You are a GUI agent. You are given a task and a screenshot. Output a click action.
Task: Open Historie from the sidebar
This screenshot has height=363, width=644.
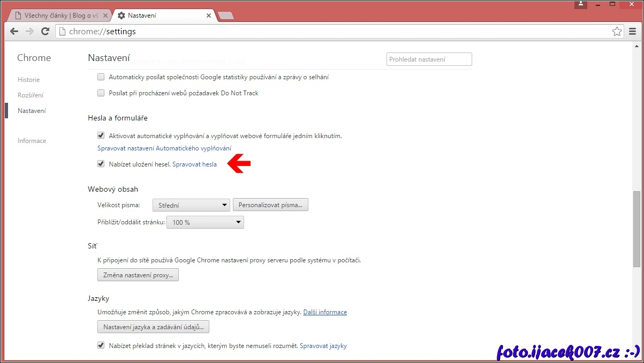coord(28,80)
